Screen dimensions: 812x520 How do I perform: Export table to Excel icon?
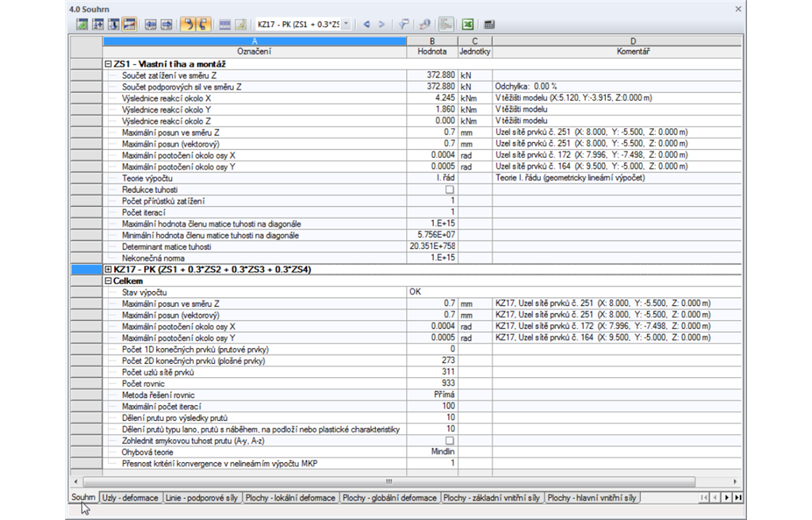(468, 25)
